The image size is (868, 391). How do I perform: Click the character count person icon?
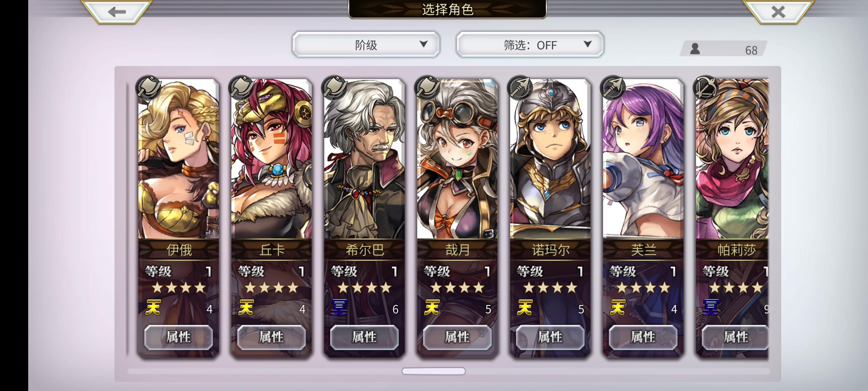click(x=695, y=49)
